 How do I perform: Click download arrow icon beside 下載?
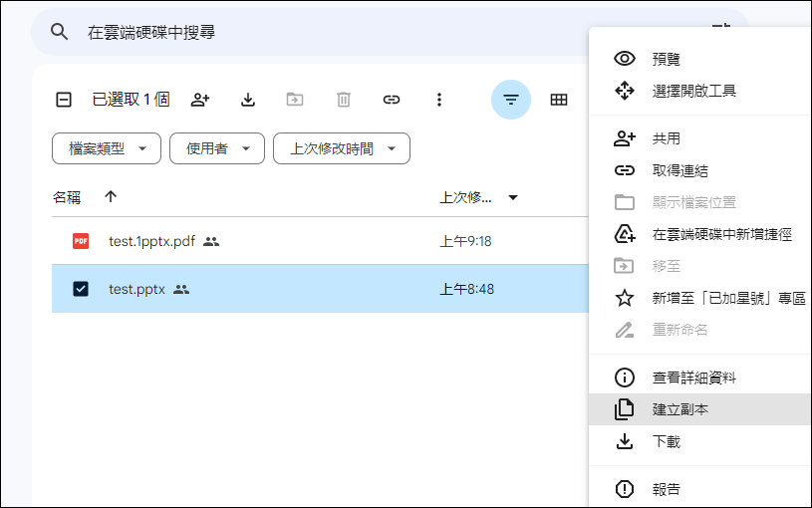(625, 441)
